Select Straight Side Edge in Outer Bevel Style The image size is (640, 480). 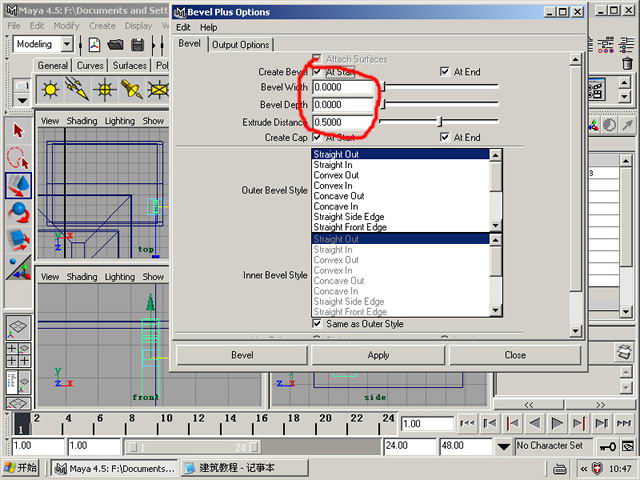point(400,217)
